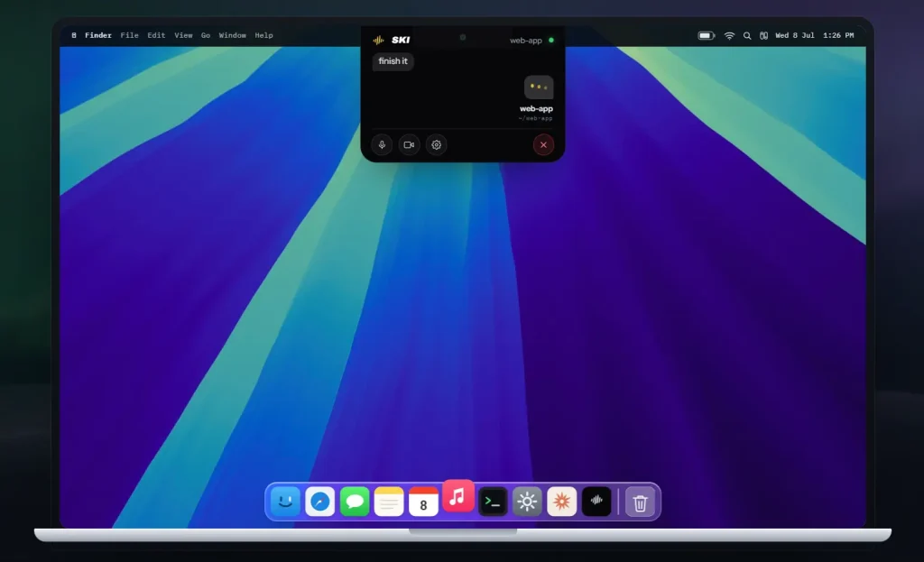The height and width of the screenshot is (562, 924).
Task: Toggle the microphone button in SKI panel
Action: point(382,145)
